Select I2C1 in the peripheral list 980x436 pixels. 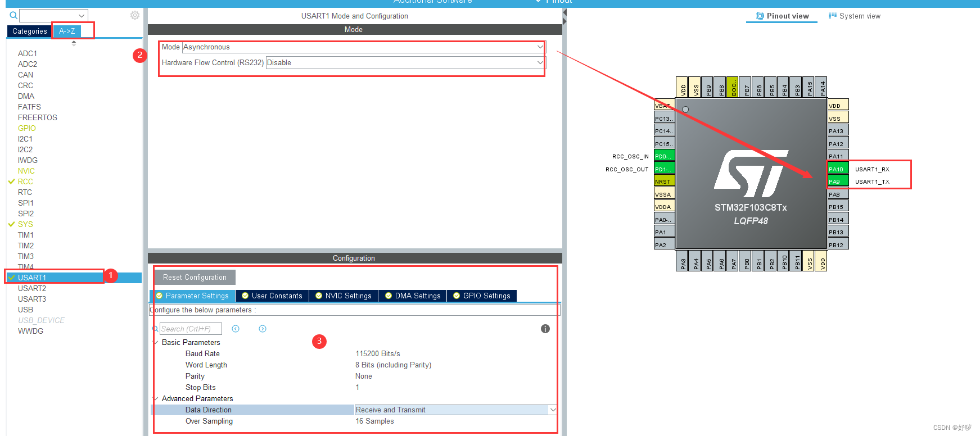(x=25, y=139)
